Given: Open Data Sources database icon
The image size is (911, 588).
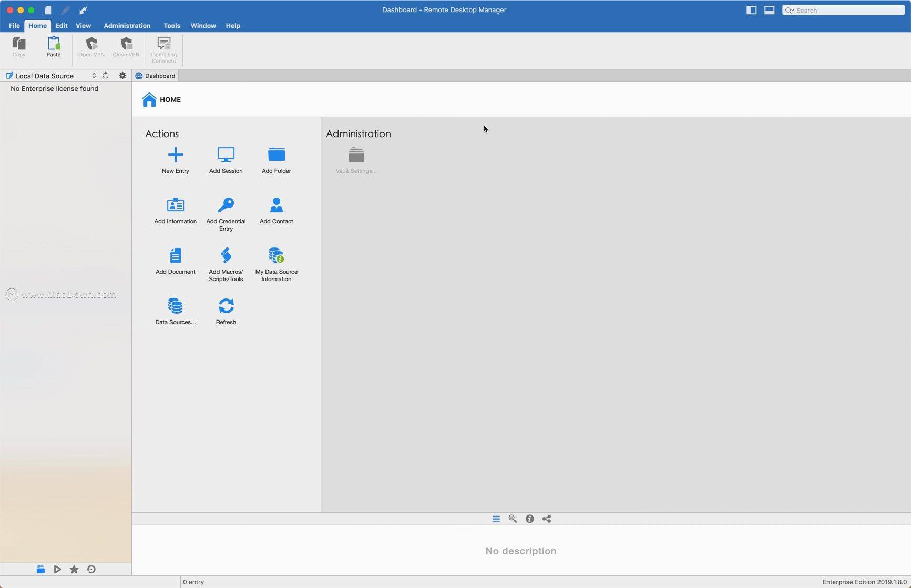Looking at the screenshot, I should click(x=175, y=306).
